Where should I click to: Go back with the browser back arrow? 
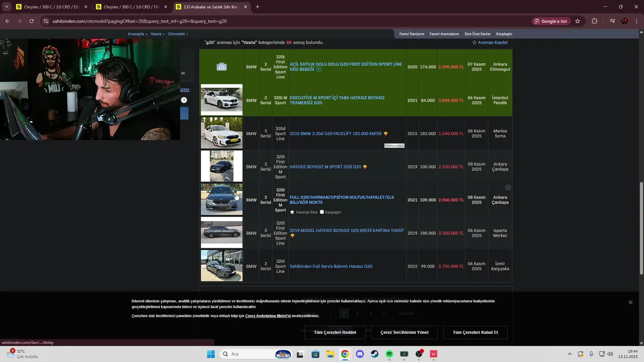(x=7, y=21)
